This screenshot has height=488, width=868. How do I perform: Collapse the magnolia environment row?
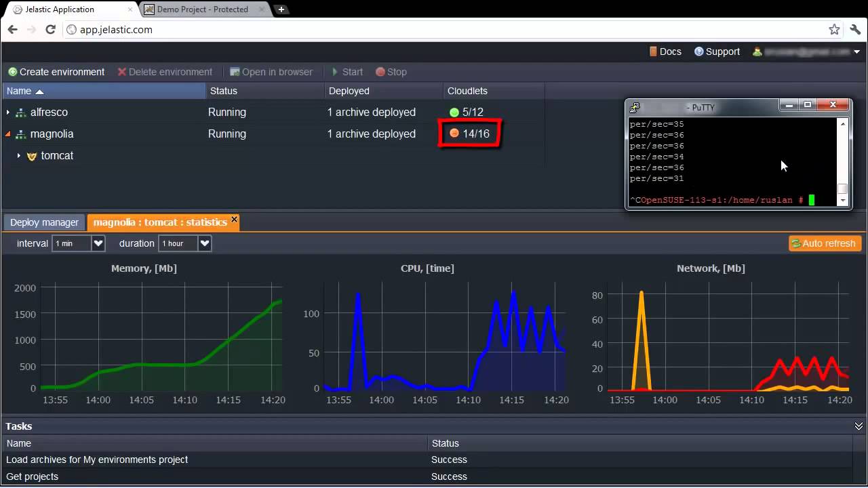coord(8,134)
